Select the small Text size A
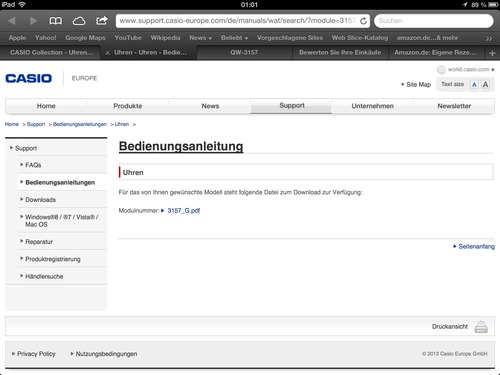500x375 pixels. 474,84
